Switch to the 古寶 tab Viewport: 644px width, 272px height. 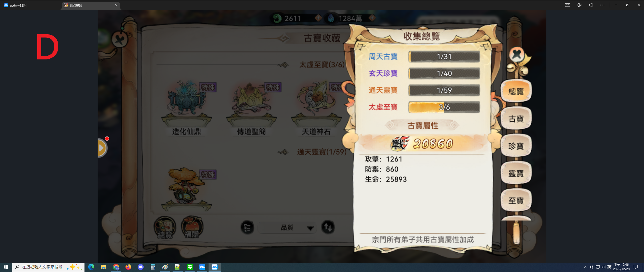click(x=516, y=118)
